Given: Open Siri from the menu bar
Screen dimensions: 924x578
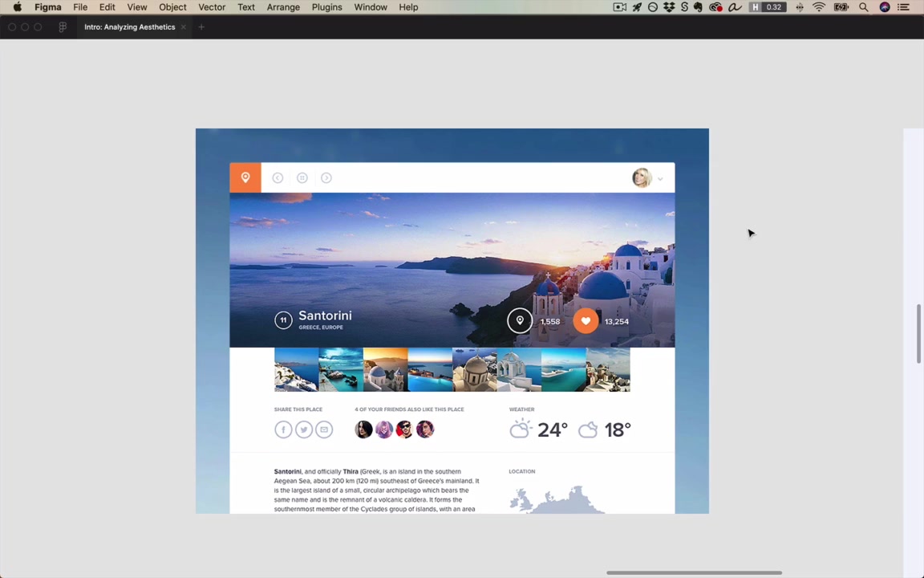Looking at the screenshot, I should (x=885, y=7).
